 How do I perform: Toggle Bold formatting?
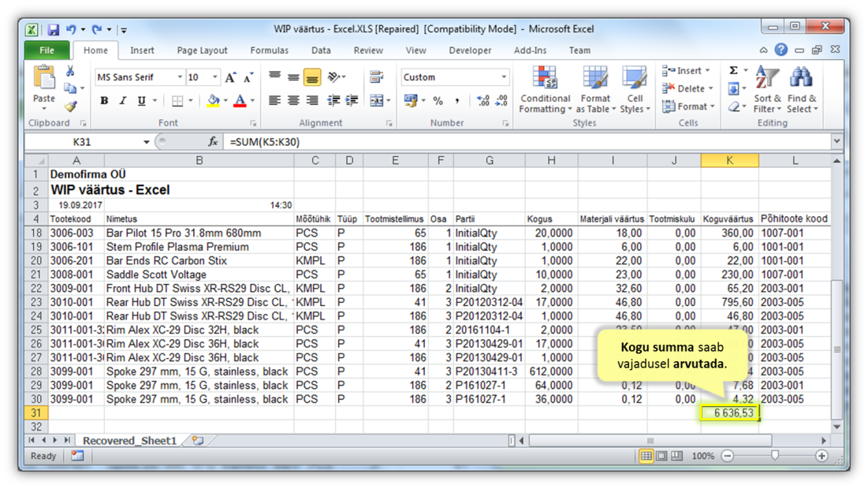(104, 101)
